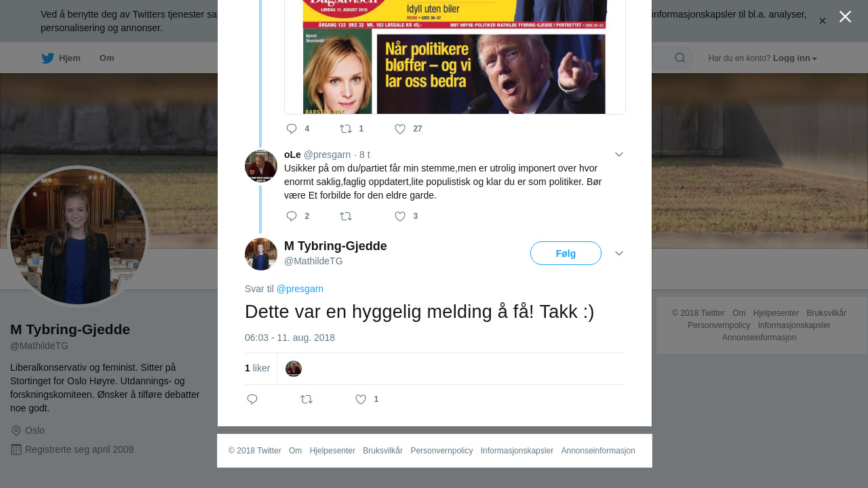Image resolution: width=868 pixels, height=488 pixels.
Task: Reply to the oLe tweet
Action: coord(292,216)
